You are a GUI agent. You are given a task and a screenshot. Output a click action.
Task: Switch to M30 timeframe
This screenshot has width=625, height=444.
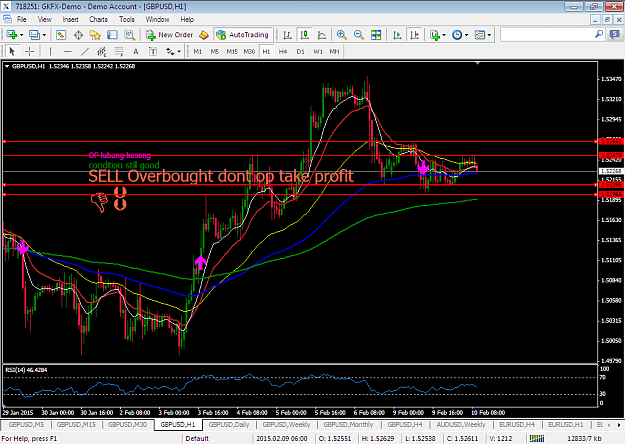pos(249,51)
